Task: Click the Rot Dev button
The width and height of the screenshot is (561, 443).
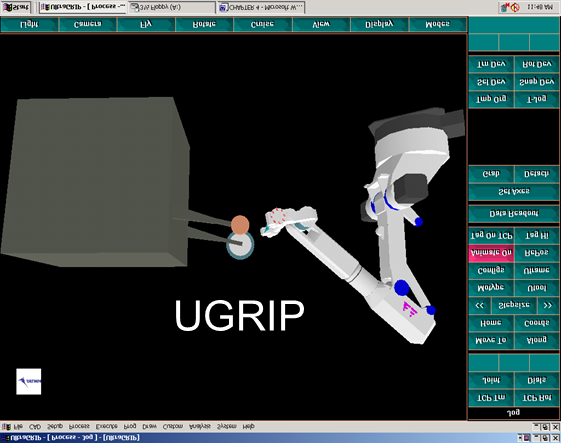Action: pyautogui.click(x=537, y=64)
